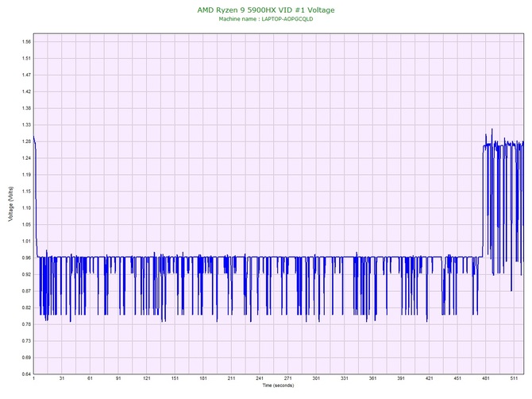Click the 0.87 voltage tick label

point(26,292)
